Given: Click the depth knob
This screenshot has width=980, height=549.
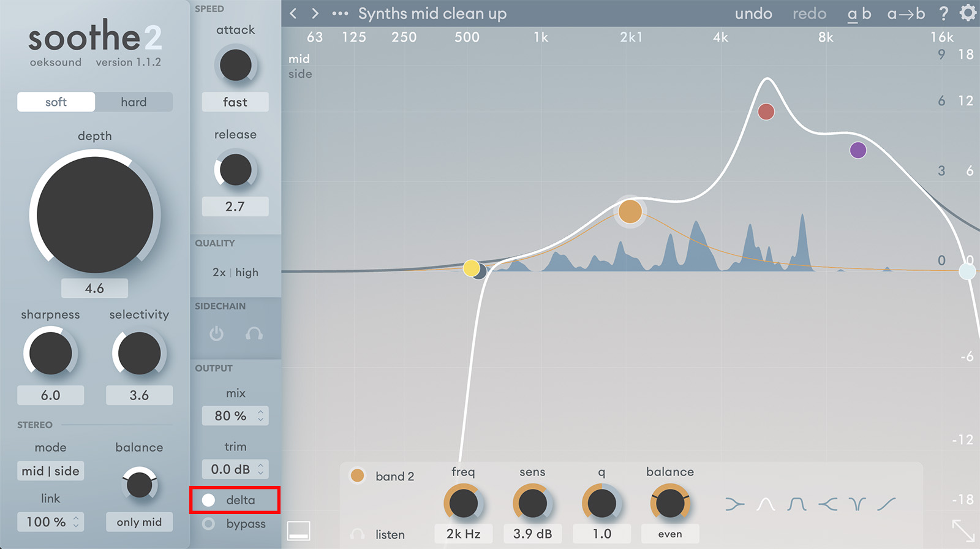Looking at the screenshot, I should point(95,214).
